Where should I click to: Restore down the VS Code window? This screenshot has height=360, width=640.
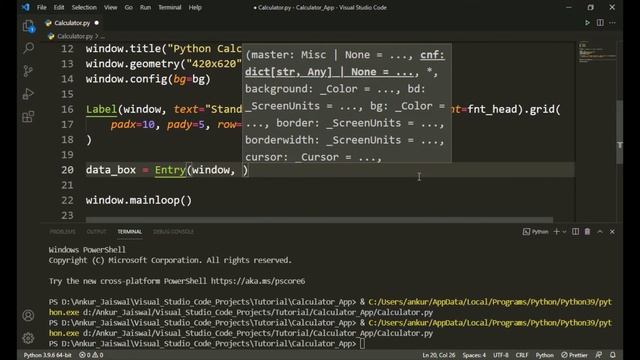(590, 7)
